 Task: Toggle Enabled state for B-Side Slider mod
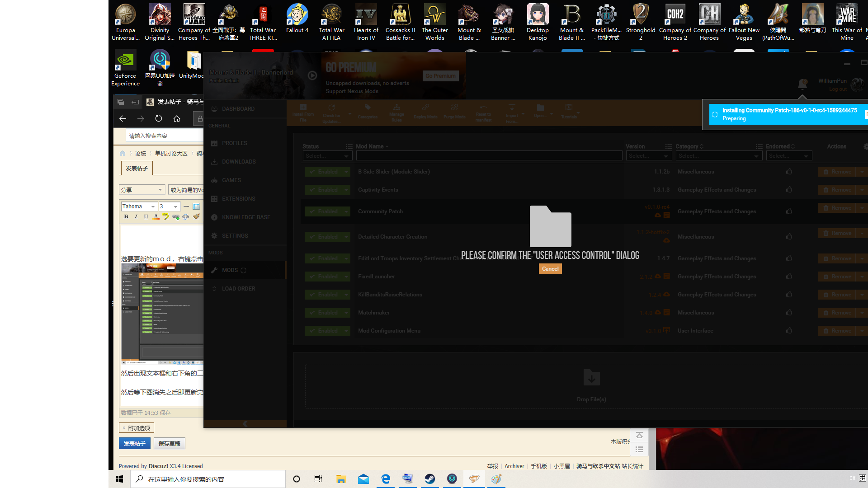click(324, 172)
